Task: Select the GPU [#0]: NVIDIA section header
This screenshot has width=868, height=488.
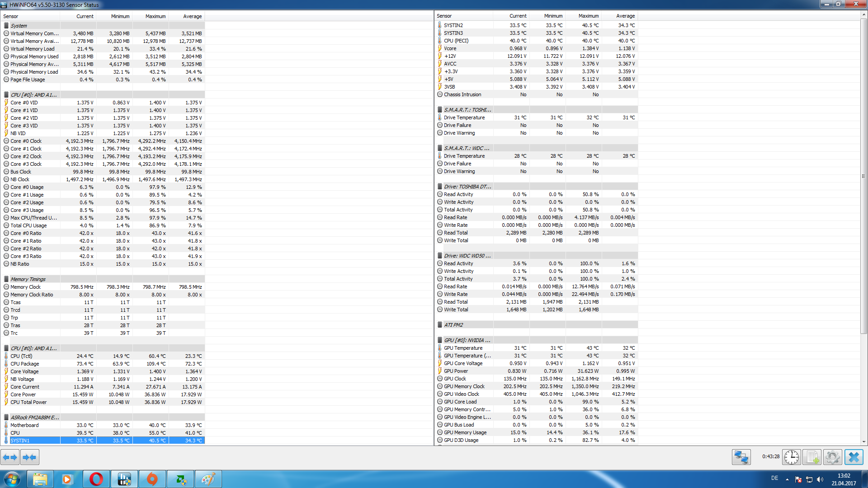Action: [467, 340]
